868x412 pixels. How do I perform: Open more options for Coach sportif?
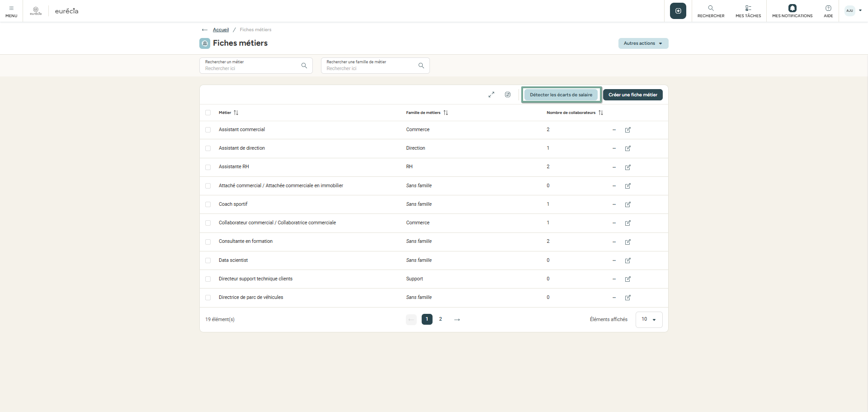[x=614, y=204]
